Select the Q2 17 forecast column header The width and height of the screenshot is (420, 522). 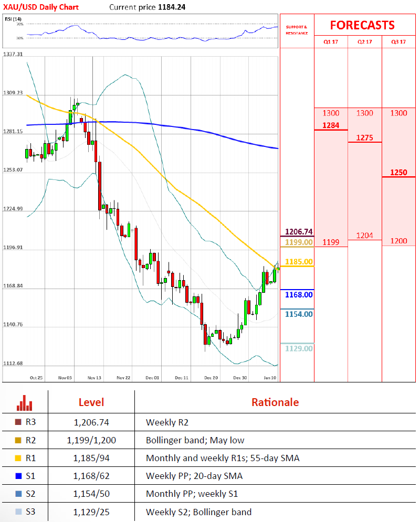click(364, 42)
